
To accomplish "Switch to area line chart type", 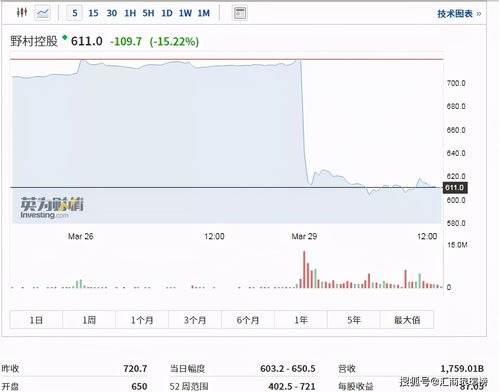I will coord(43,13).
